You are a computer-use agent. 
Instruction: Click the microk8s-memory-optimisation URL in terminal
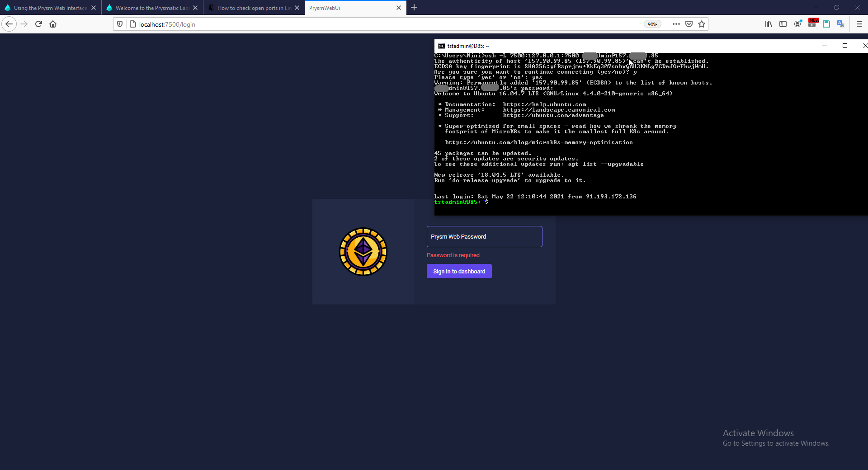[x=539, y=142]
